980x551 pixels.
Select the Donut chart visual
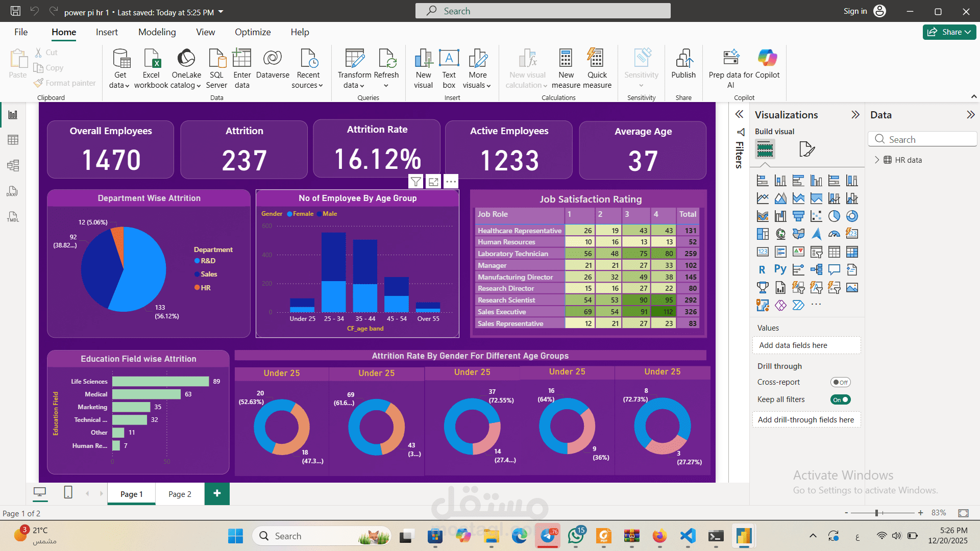tap(852, 216)
